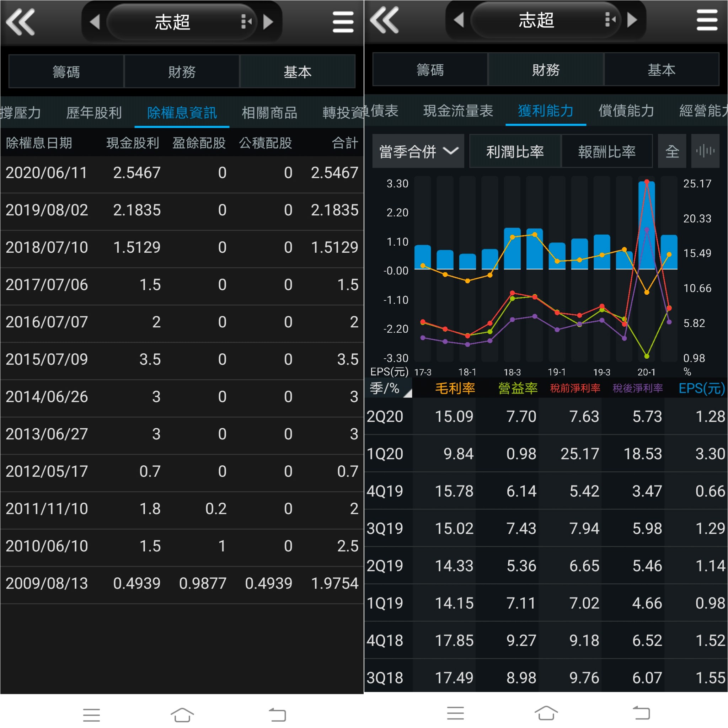728x728 pixels.
Task: Open the 歷年股利 sub-tab
Action: point(94,113)
